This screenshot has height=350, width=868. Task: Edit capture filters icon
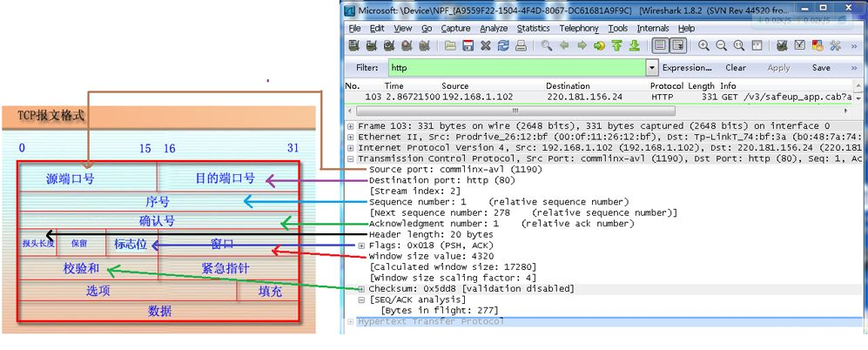(782, 46)
